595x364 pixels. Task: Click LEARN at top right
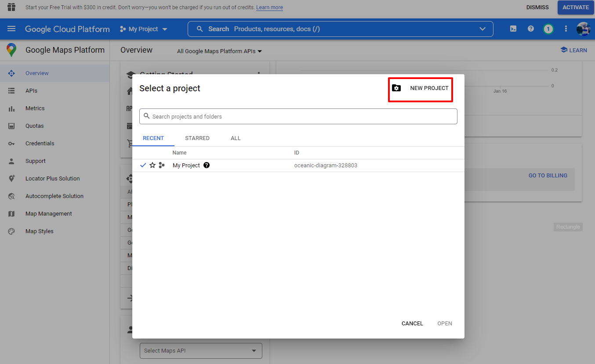tap(574, 50)
